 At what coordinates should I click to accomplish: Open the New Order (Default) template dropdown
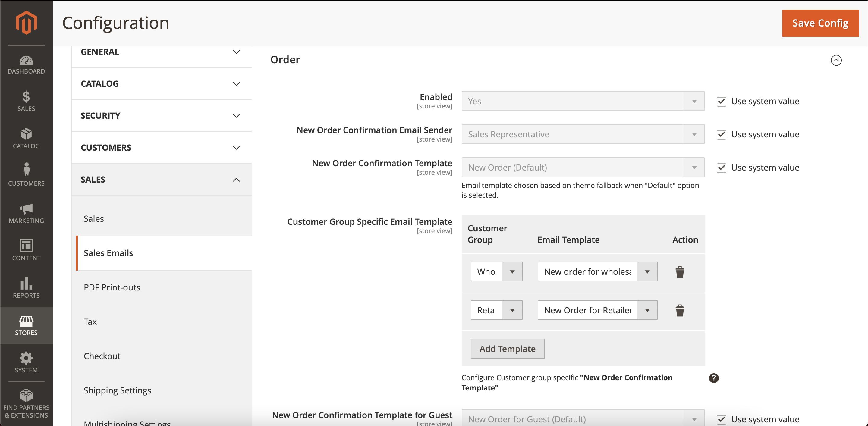pyautogui.click(x=583, y=168)
